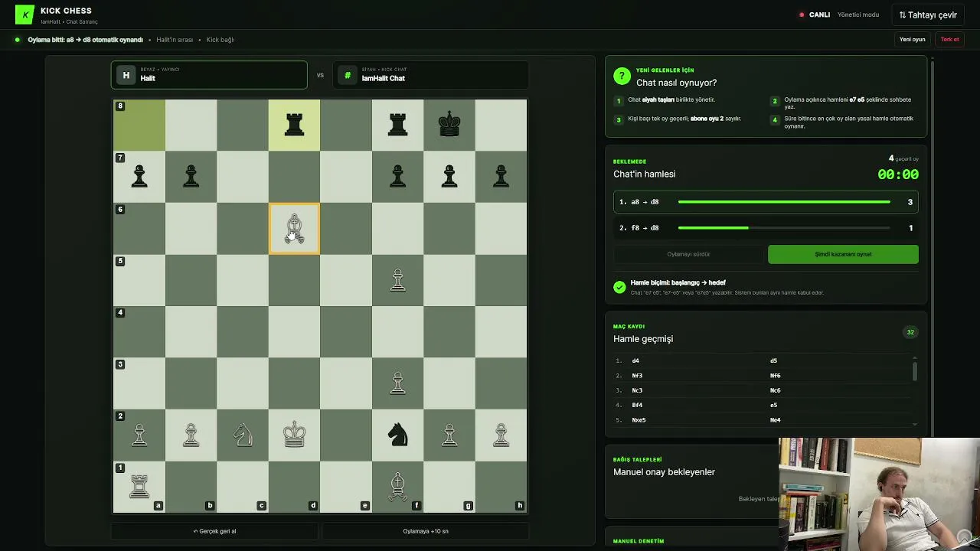Select the black pawn on h7
980x551 pixels.
click(501, 177)
